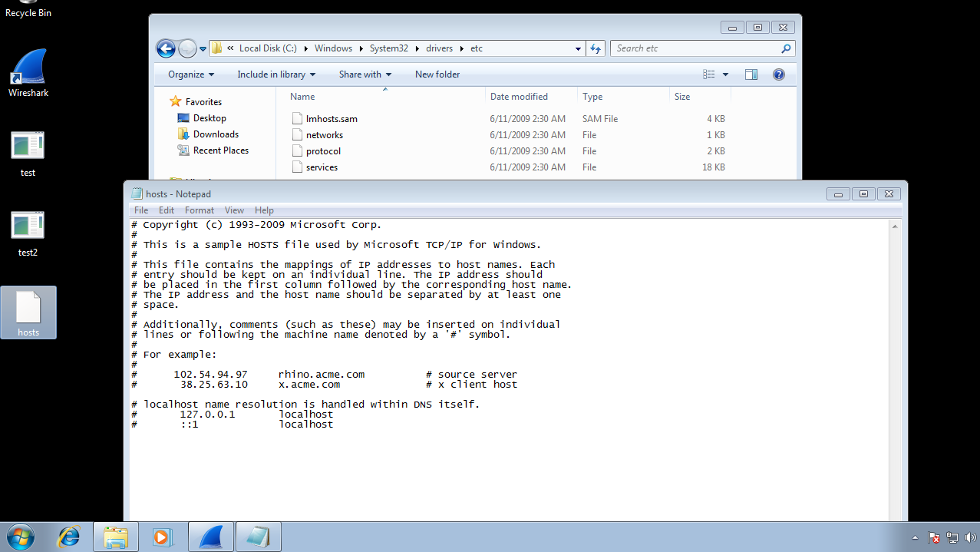The width and height of the screenshot is (980, 552).
Task: Select the hosts file on desktop
Action: (x=28, y=312)
